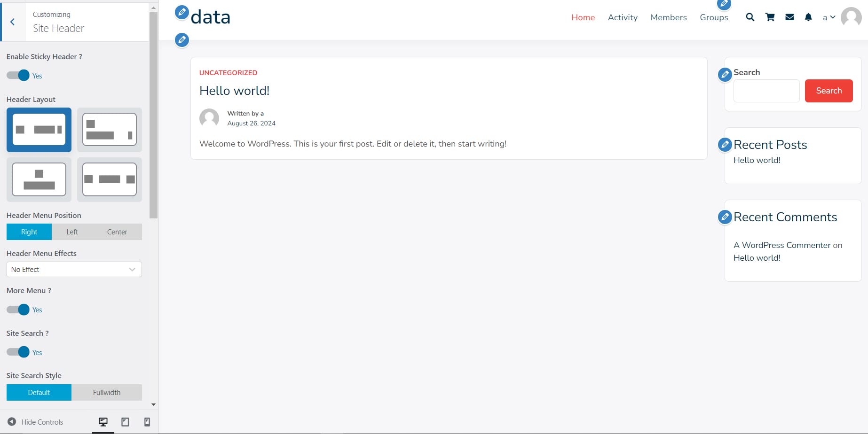Open the Activity menu item

(623, 17)
